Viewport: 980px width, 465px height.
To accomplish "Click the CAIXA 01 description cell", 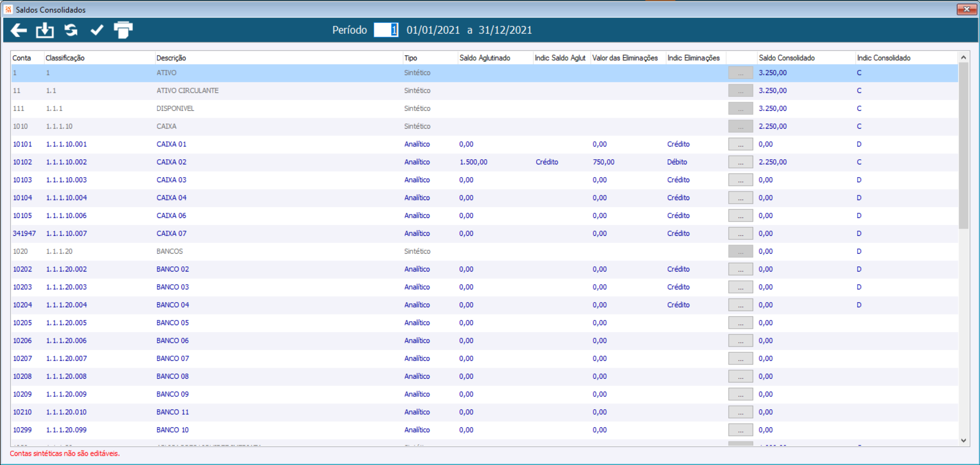I will click(172, 144).
